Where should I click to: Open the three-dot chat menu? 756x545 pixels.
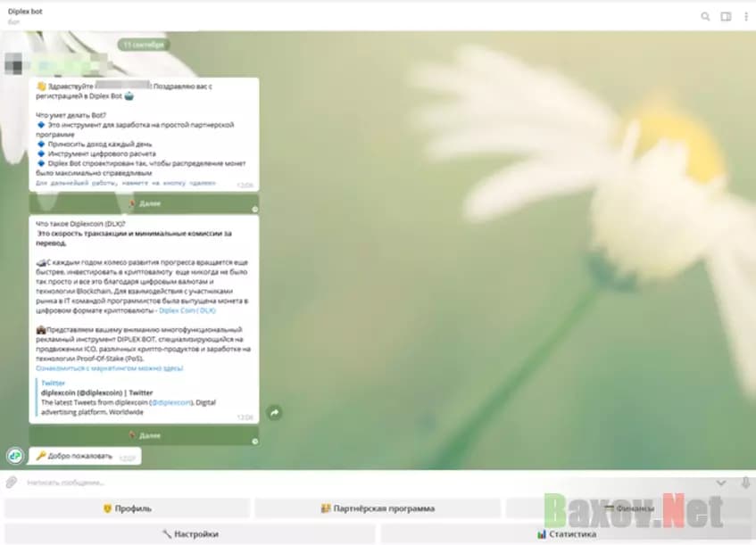click(x=746, y=16)
